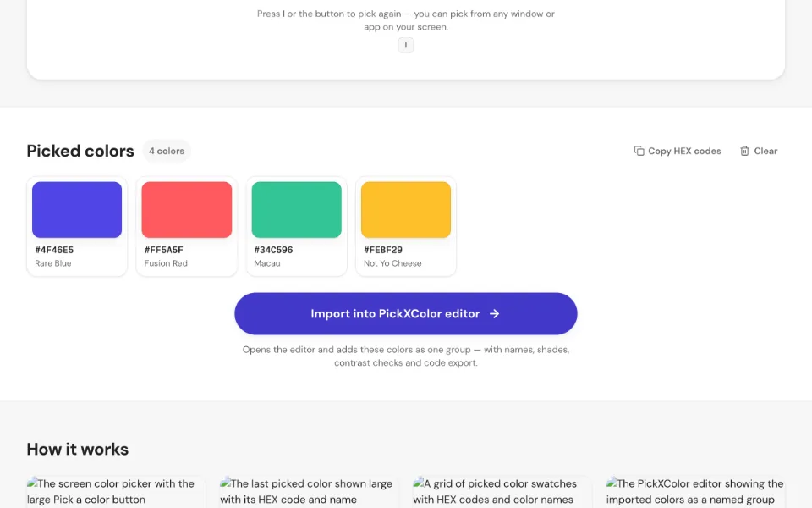Clear all picked colors

click(x=759, y=151)
